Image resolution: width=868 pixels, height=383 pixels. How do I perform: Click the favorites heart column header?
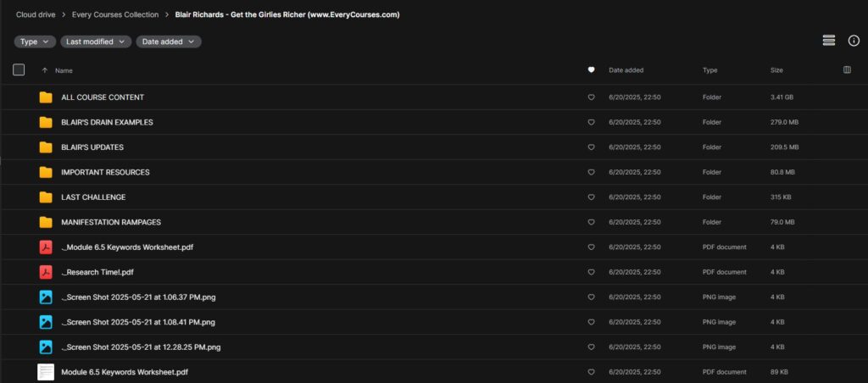pos(591,70)
